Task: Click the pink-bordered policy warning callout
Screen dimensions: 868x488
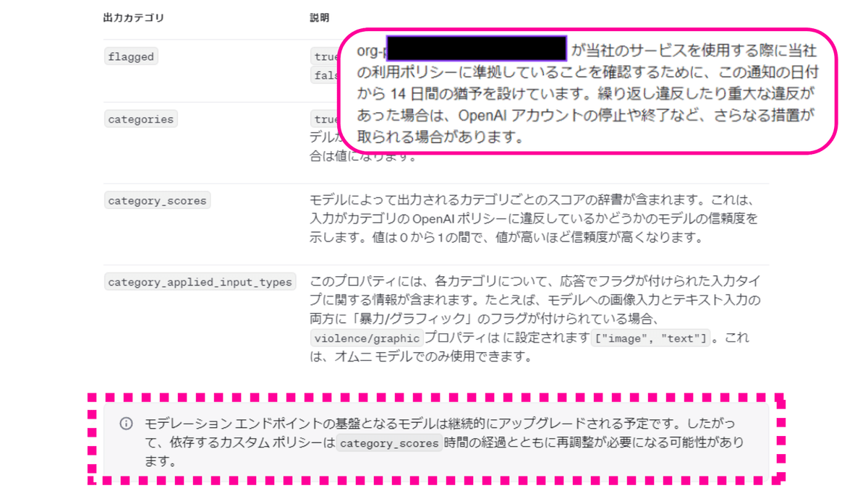Action: pyautogui.click(x=587, y=92)
